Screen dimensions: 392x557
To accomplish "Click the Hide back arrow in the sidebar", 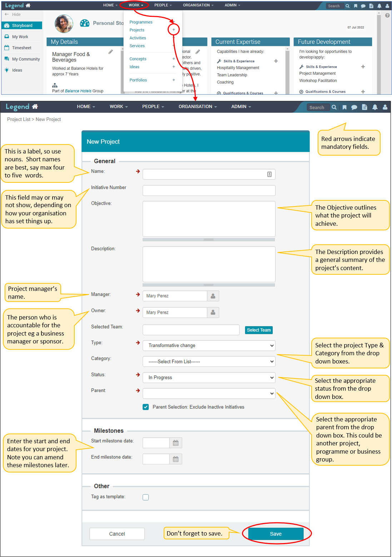I will pos(7,14).
